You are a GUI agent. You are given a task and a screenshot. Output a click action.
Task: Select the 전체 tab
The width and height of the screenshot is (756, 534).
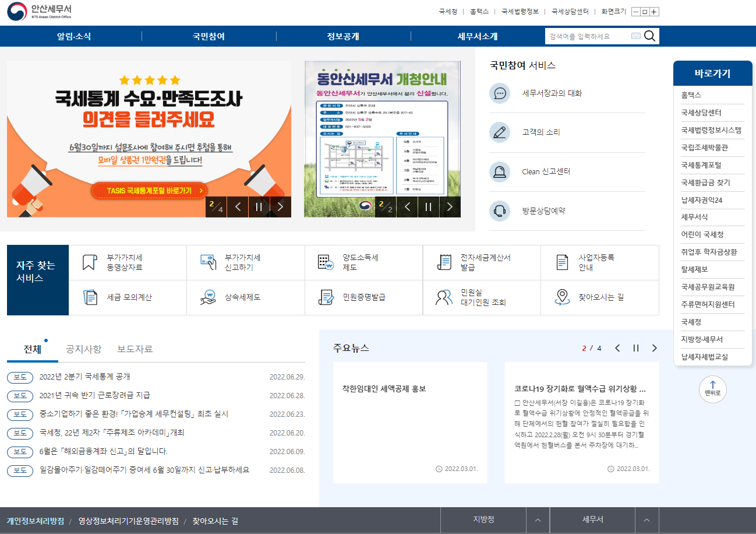[33, 349]
